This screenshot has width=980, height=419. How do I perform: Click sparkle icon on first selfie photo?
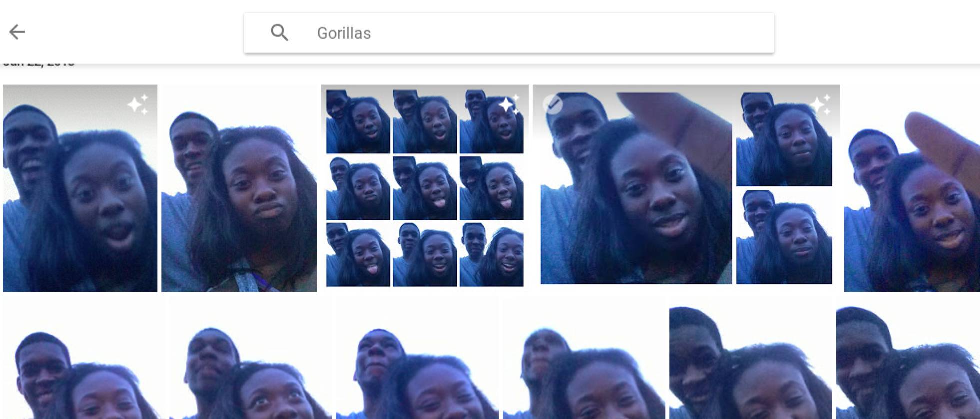tap(138, 104)
